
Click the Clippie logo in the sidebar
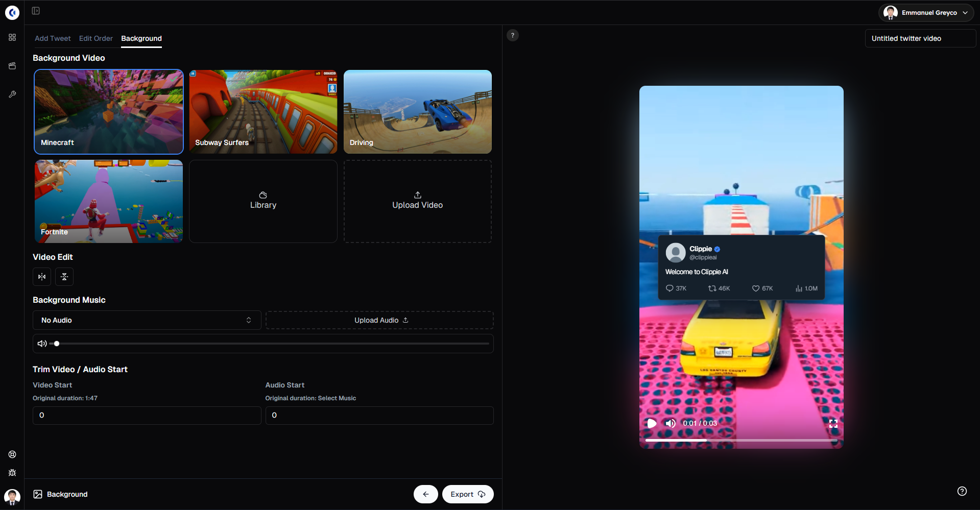[x=12, y=12]
